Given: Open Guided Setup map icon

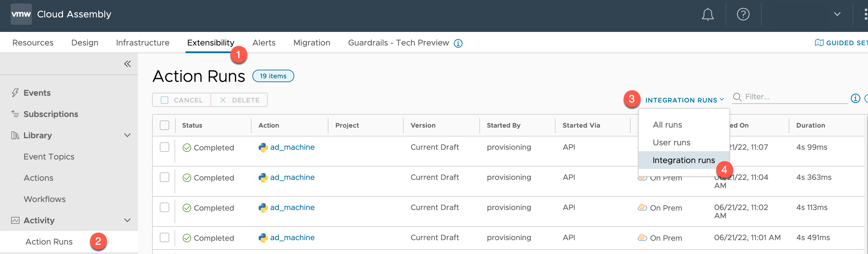Looking at the screenshot, I should coord(819,43).
